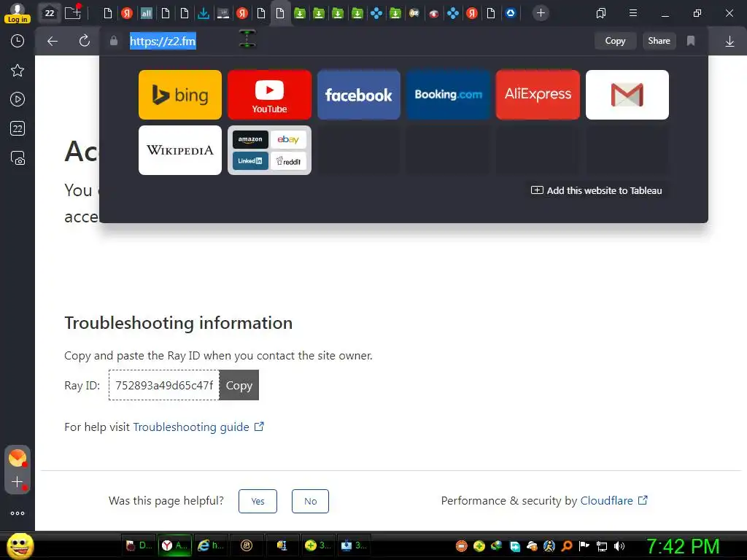Click the overlapping pages icon beside the menu
This screenshot has width=747, height=560.
point(601,13)
